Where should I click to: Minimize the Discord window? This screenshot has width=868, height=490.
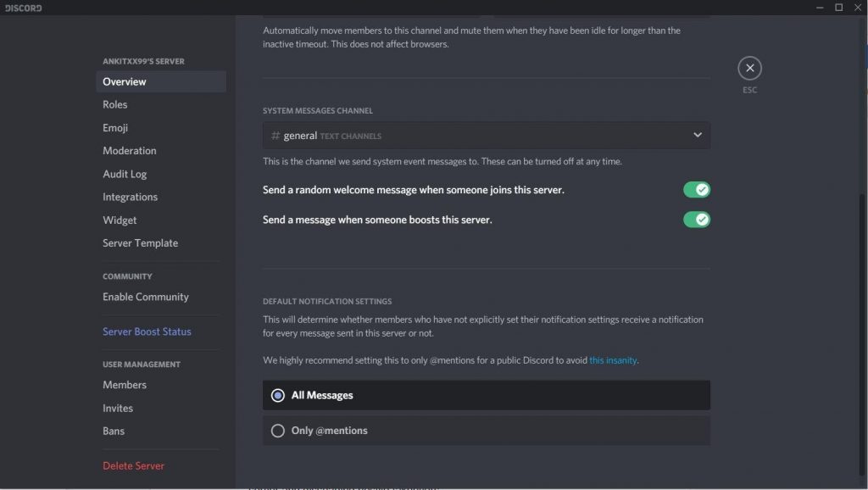[x=820, y=7]
